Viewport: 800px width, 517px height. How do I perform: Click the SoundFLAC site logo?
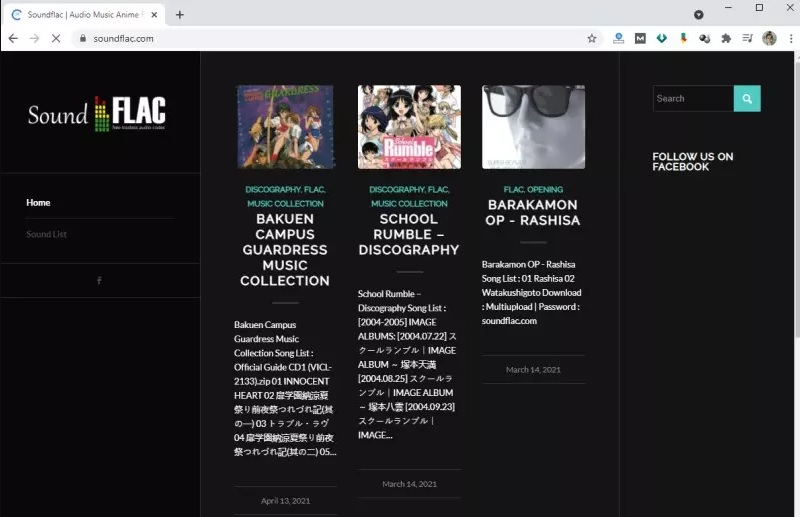tap(97, 114)
